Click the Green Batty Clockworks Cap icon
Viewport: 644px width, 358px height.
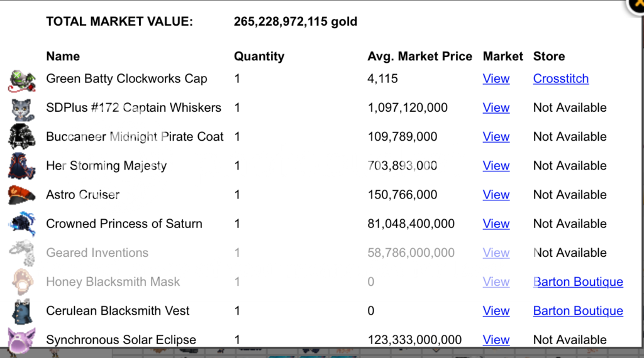tap(22, 80)
